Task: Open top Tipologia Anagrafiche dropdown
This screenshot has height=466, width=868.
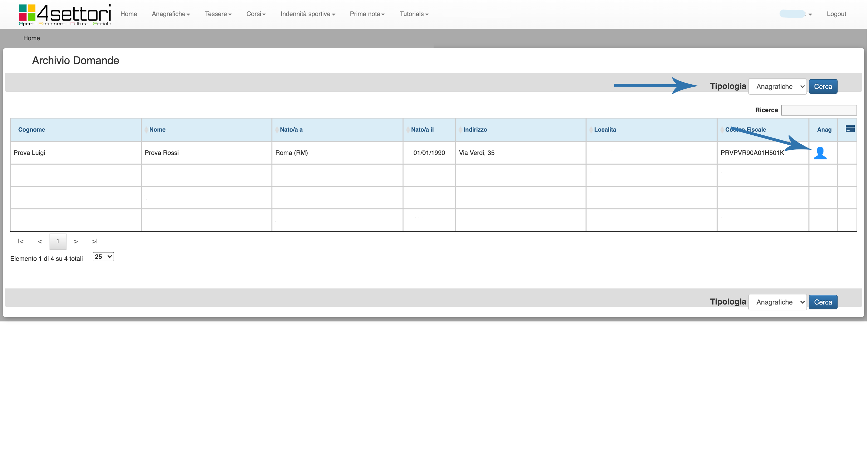Action: 777,87
